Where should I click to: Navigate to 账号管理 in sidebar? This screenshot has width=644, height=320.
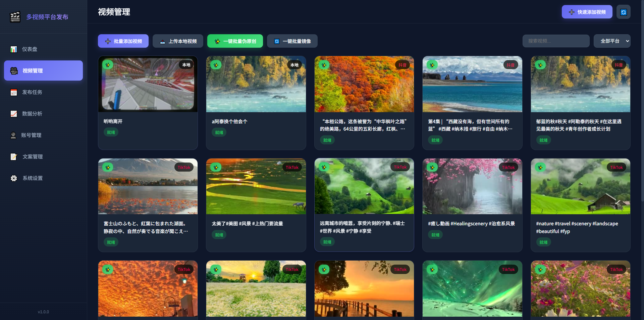click(31, 135)
